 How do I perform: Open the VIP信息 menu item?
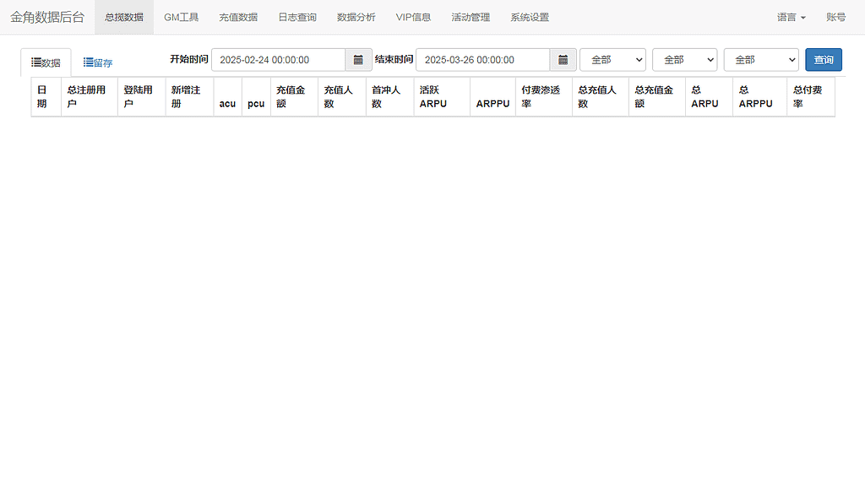(413, 17)
